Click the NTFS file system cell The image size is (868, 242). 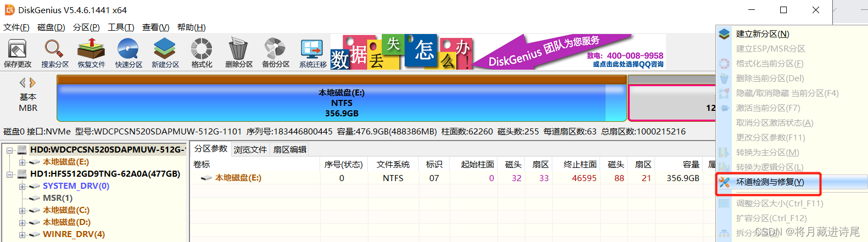pos(393,178)
